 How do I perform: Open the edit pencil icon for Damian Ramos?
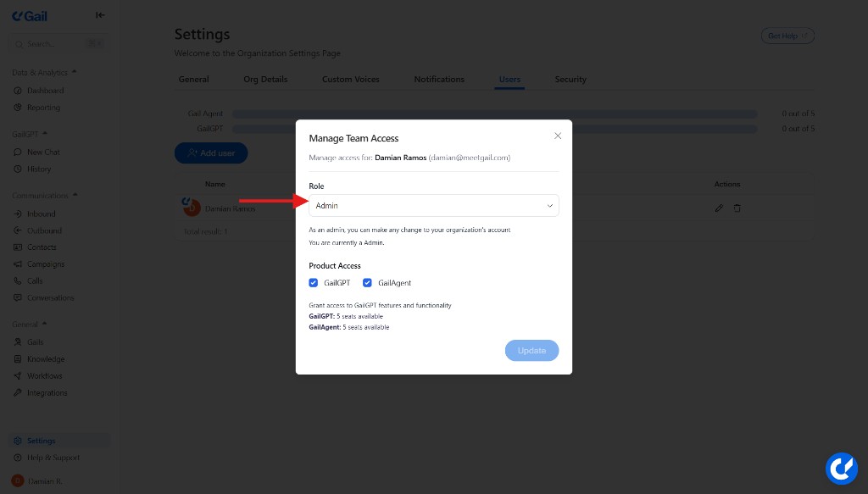719,208
